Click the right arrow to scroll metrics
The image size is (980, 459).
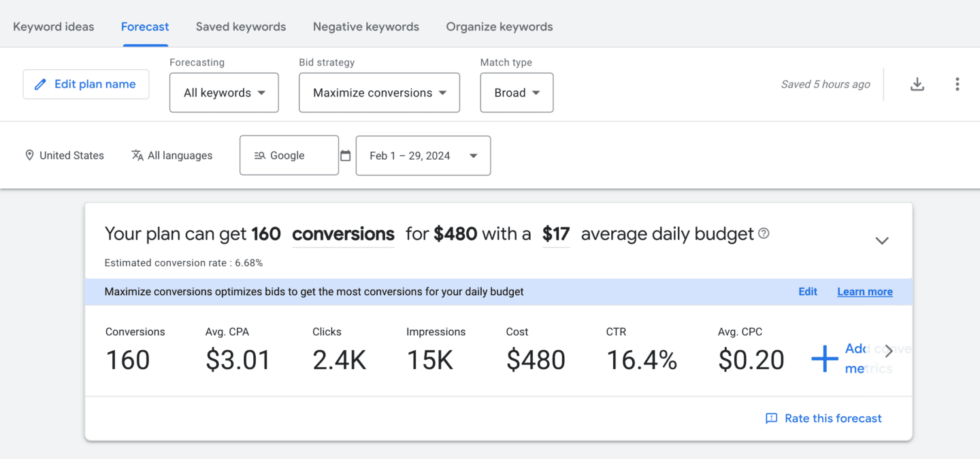tap(888, 351)
